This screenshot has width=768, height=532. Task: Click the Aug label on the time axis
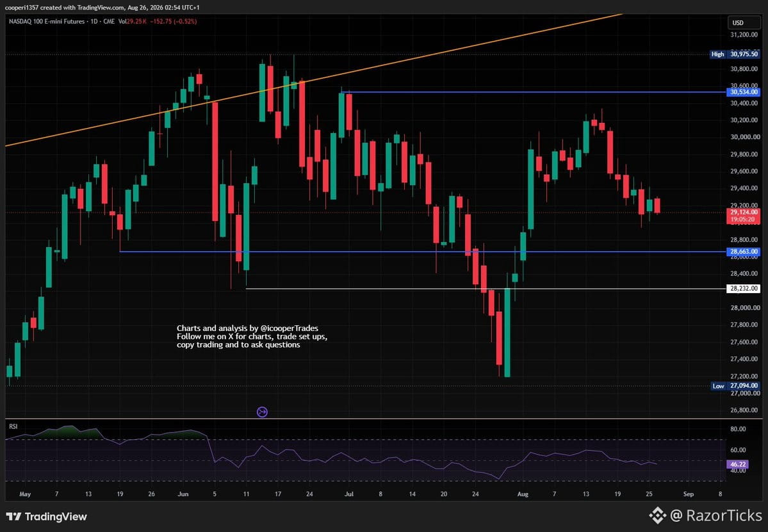[523, 494]
